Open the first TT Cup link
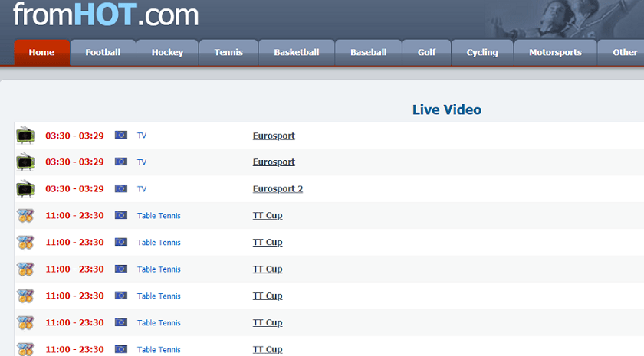Screen dimensions: 644x356 pyautogui.click(x=268, y=216)
